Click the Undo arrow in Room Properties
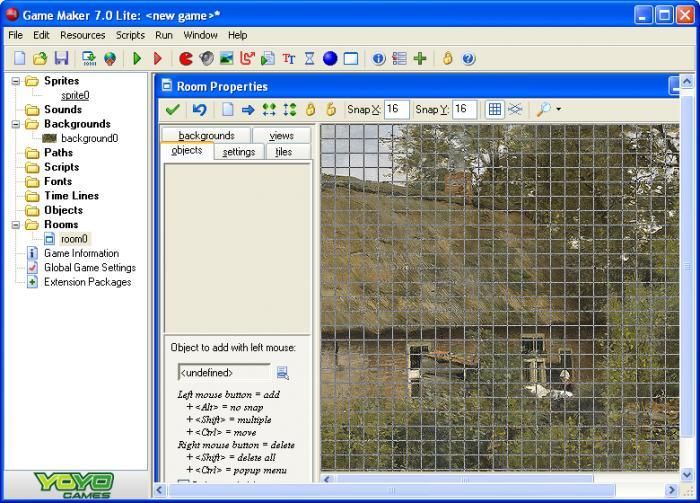The image size is (700, 503). [199, 109]
